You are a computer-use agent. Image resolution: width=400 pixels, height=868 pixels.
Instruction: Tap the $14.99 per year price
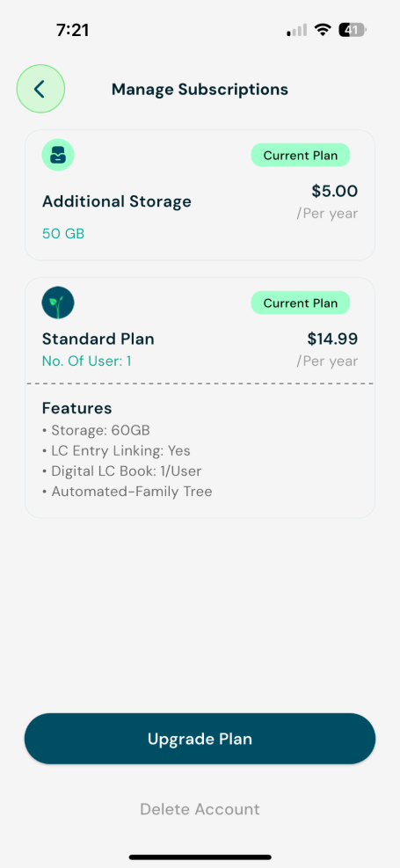click(x=328, y=349)
